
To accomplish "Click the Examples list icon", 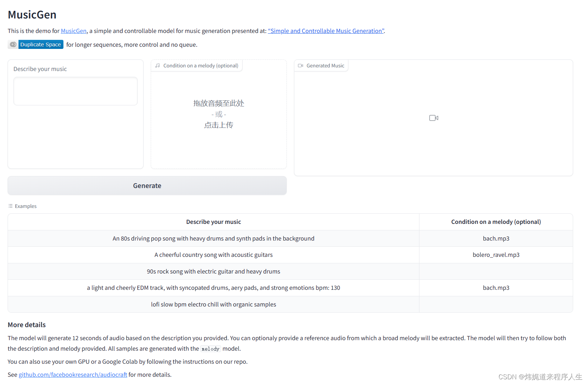I will [x=10, y=206].
